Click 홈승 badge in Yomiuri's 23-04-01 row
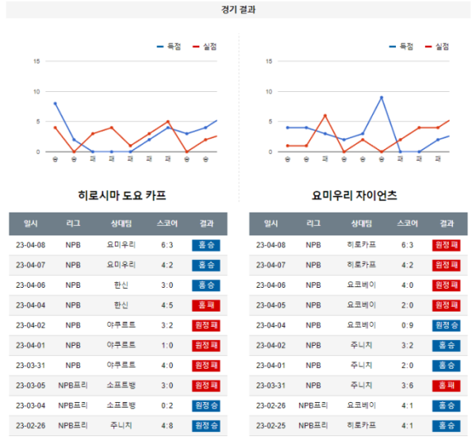This screenshot has height=448, width=476. tap(446, 366)
